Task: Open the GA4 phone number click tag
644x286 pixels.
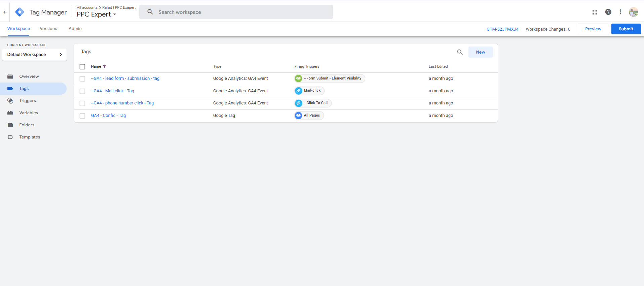Action: pos(122,103)
